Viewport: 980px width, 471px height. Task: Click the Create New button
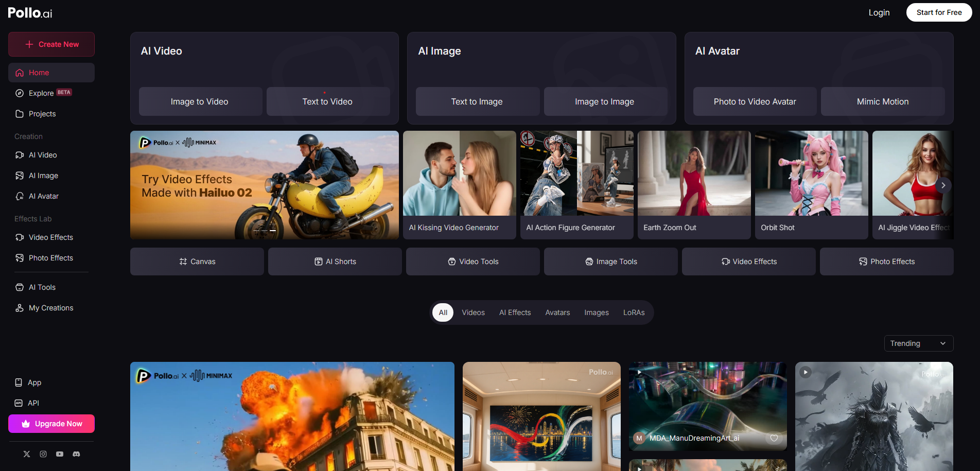point(51,44)
